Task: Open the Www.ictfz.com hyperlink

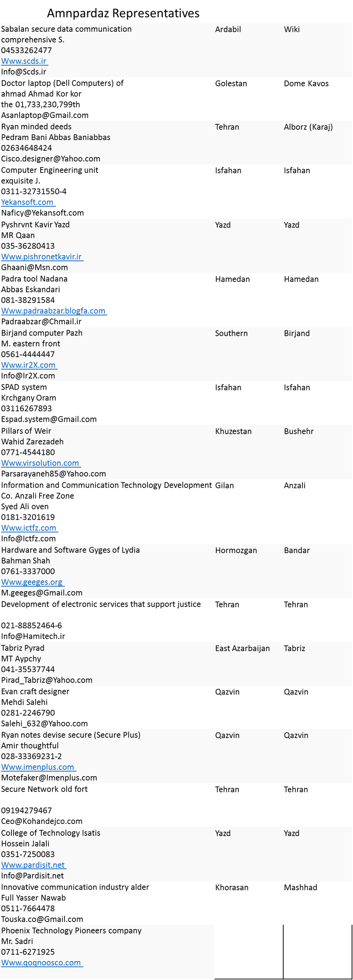Action: (29, 528)
